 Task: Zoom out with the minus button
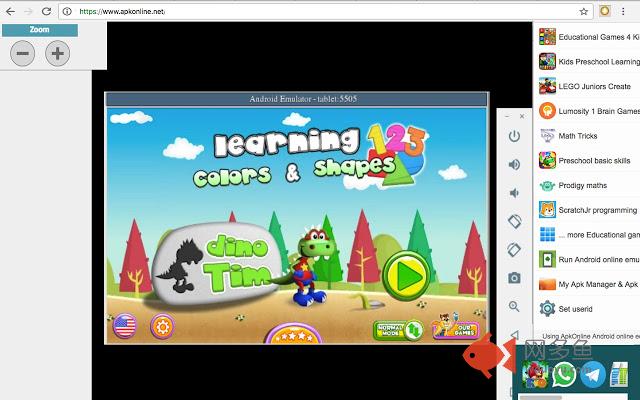coord(22,53)
